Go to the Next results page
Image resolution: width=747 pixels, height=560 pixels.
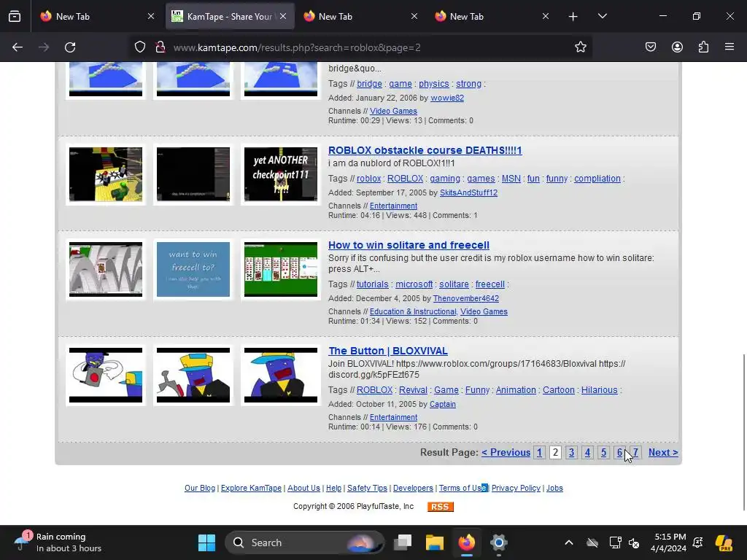pos(662,452)
